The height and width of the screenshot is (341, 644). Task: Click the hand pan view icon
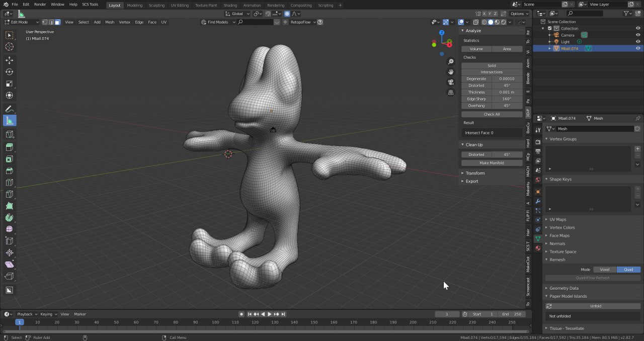pyautogui.click(x=451, y=72)
